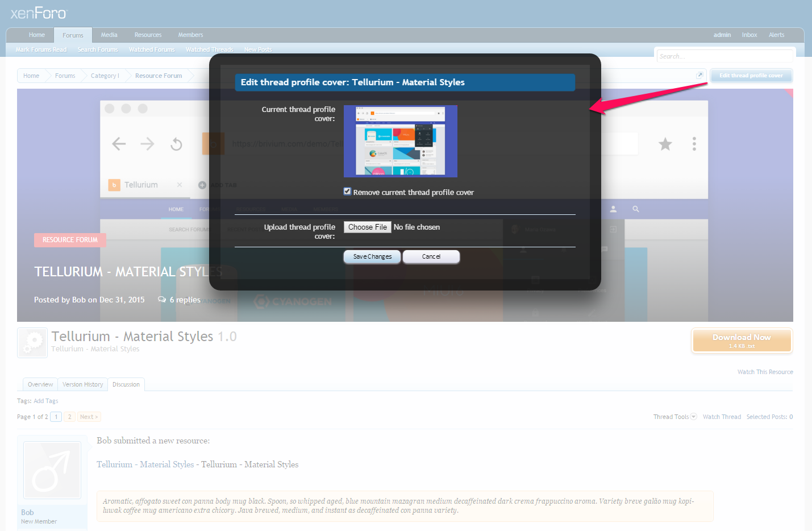Click Selected Posts counter
This screenshot has width=812, height=531.
[x=769, y=417]
